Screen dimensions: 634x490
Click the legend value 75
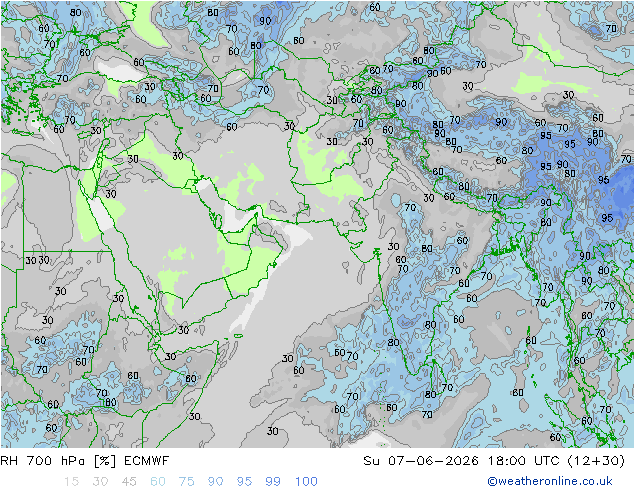click(186, 481)
